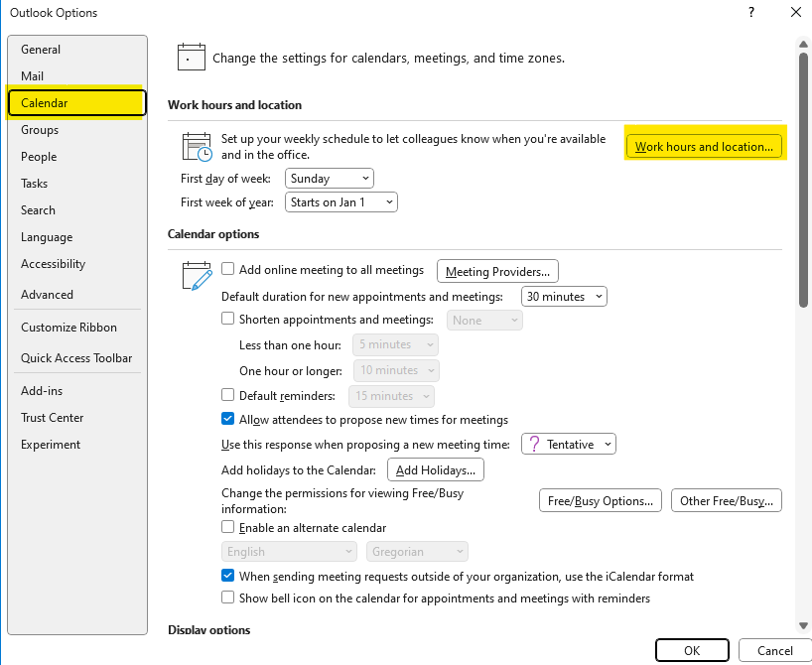The image size is (812, 665).
Task: Open the Add-ins category
Action: click(76, 391)
